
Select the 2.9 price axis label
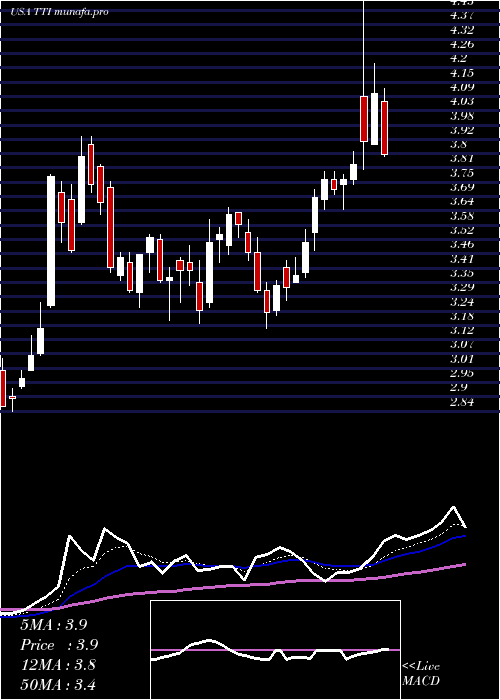point(460,388)
